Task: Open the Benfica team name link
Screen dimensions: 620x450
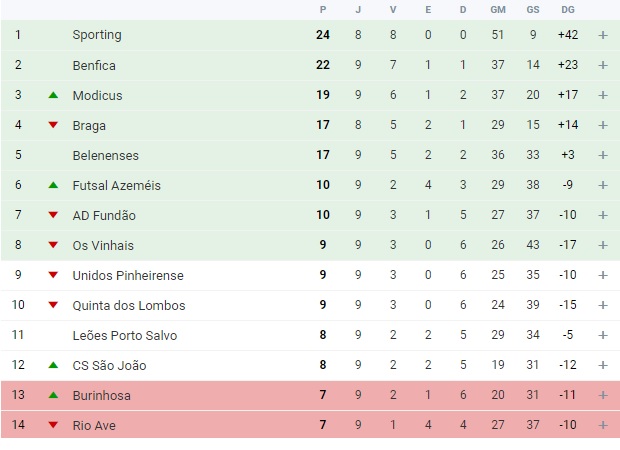Action: 94,65
